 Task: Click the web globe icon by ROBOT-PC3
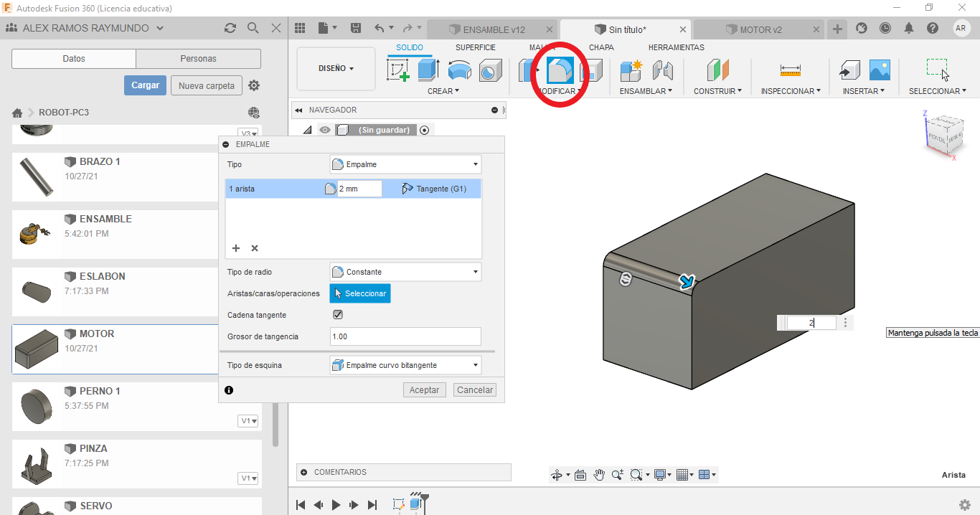click(253, 113)
